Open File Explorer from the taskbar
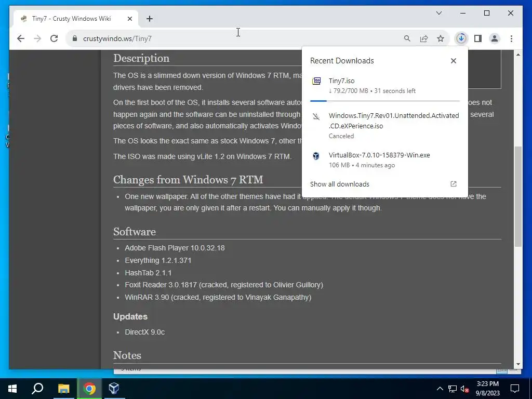 point(63,389)
